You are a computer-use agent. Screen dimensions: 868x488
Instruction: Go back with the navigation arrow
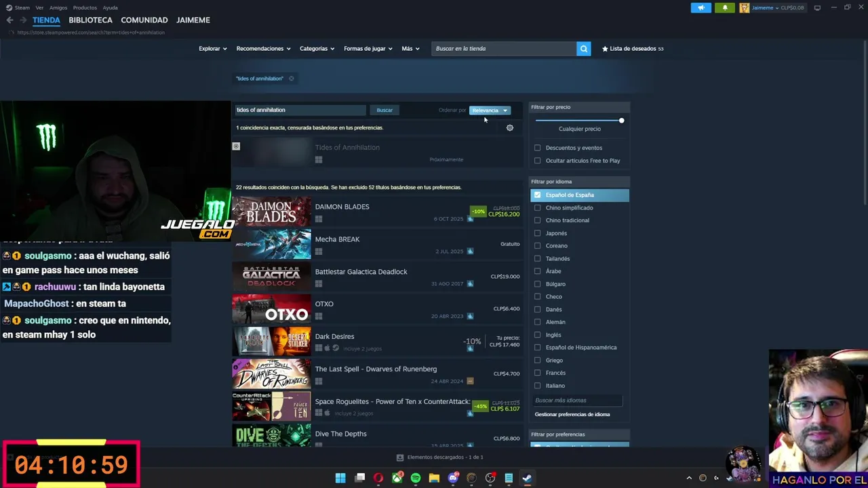pyautogui.click(x=9, y=20)
